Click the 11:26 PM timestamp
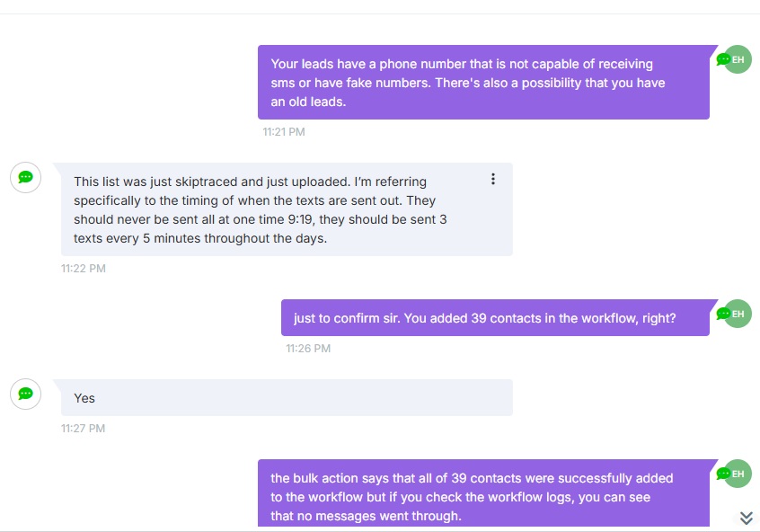 click(x=308, y=349)
